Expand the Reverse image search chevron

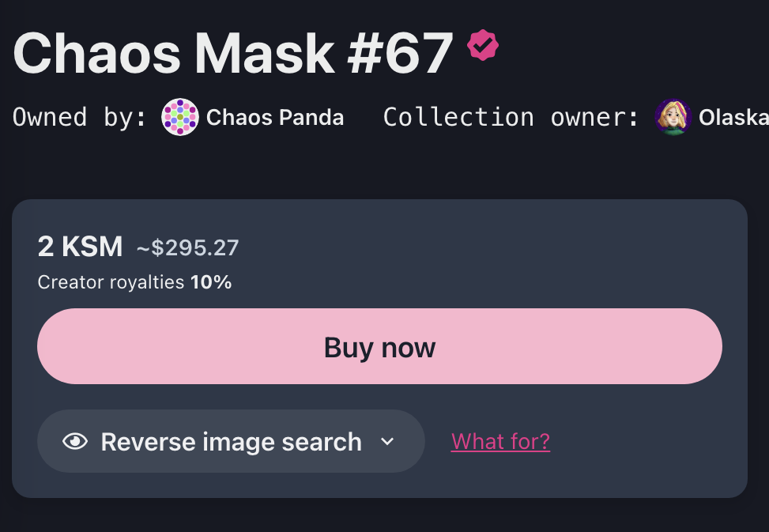[387, 441]
